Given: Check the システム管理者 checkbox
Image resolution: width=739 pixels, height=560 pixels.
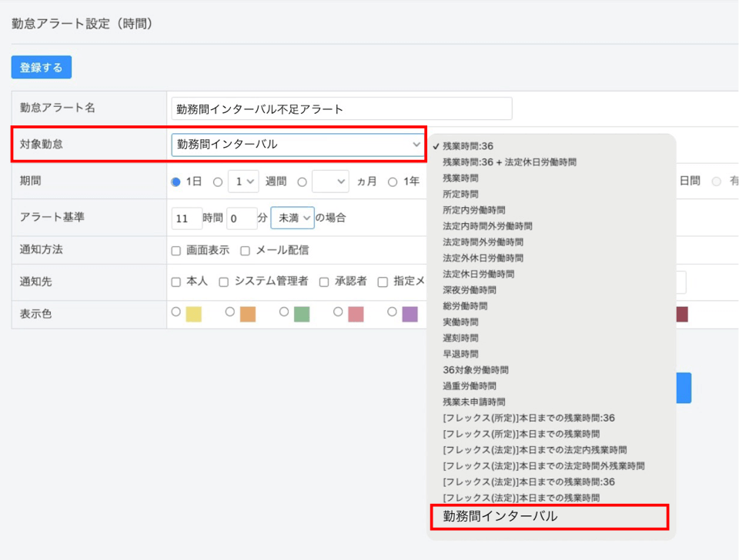Looking at the screenshot, I should click(223, 282).
